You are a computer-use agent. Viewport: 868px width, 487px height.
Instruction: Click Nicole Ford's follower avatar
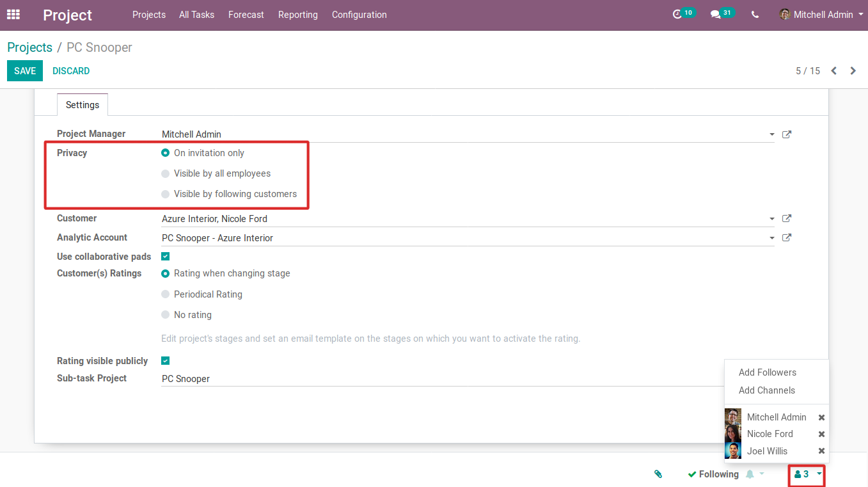click(x=733, y=434)
